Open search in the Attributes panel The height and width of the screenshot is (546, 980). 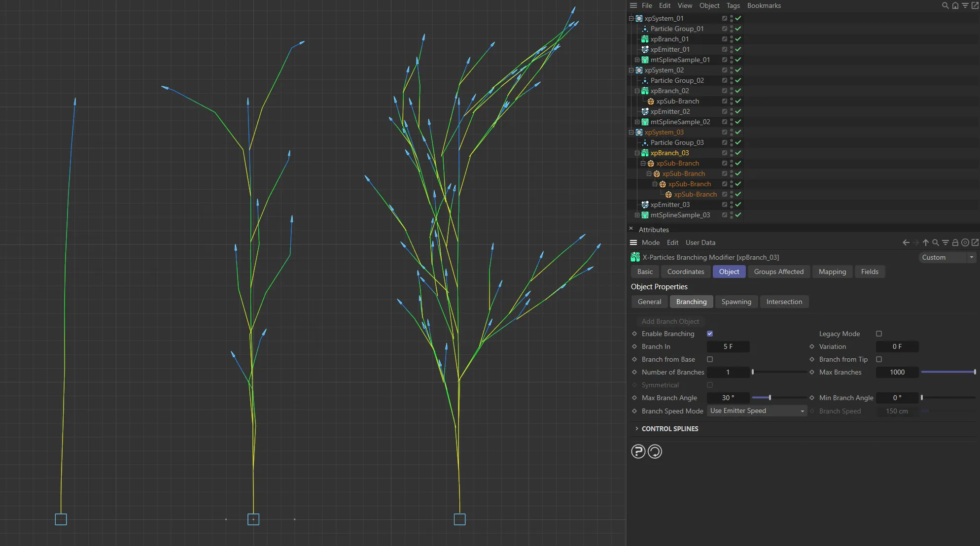tap(935, 242)
